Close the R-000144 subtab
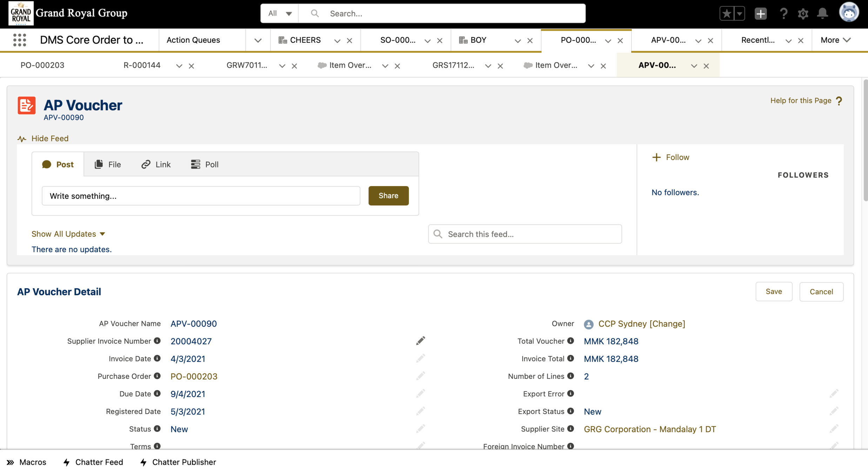This screenshot has height=474, width=868. click(192, 66)
